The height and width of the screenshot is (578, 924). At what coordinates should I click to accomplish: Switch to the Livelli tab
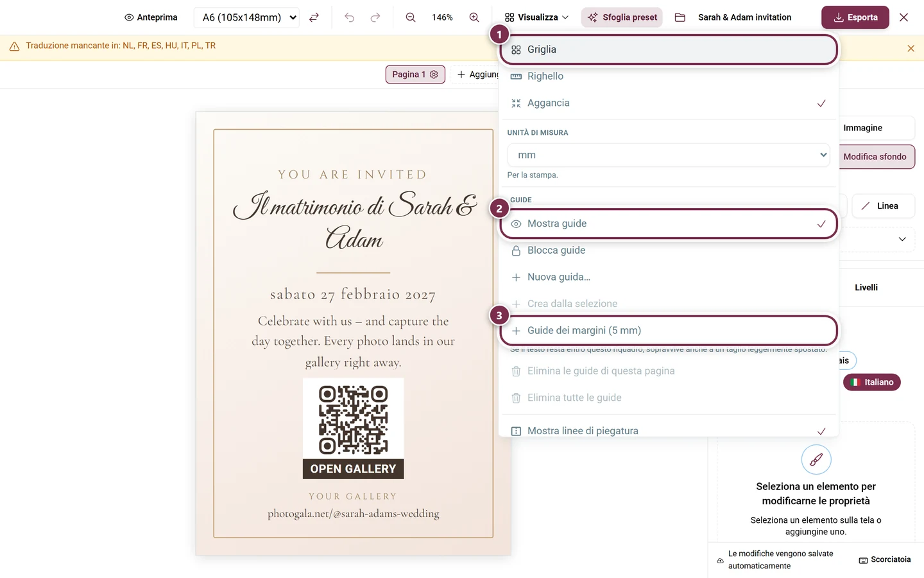pyautogui.click(x=866, y=288)
